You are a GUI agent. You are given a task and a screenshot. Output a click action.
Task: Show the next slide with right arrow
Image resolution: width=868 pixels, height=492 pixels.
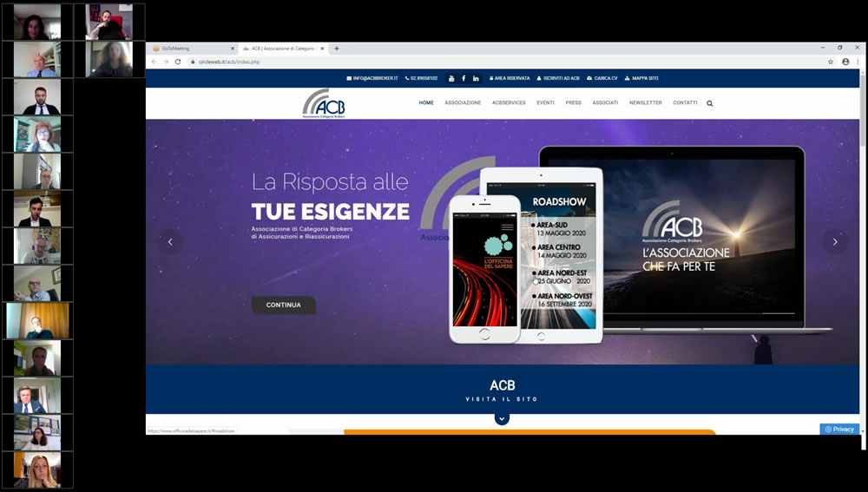[x=835, y=242]
